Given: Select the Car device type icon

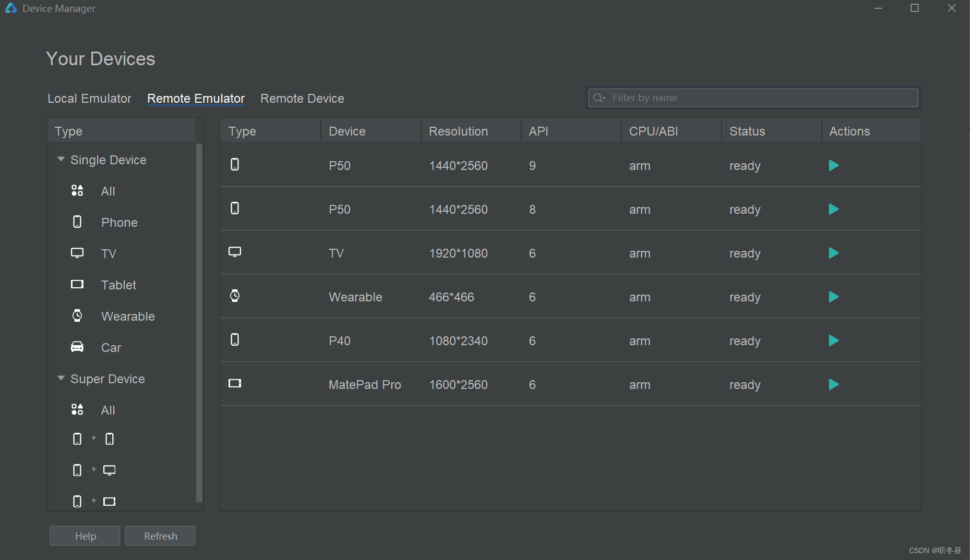Looking at the screenshot, I should pyautogui.click(x=77, y=347).
